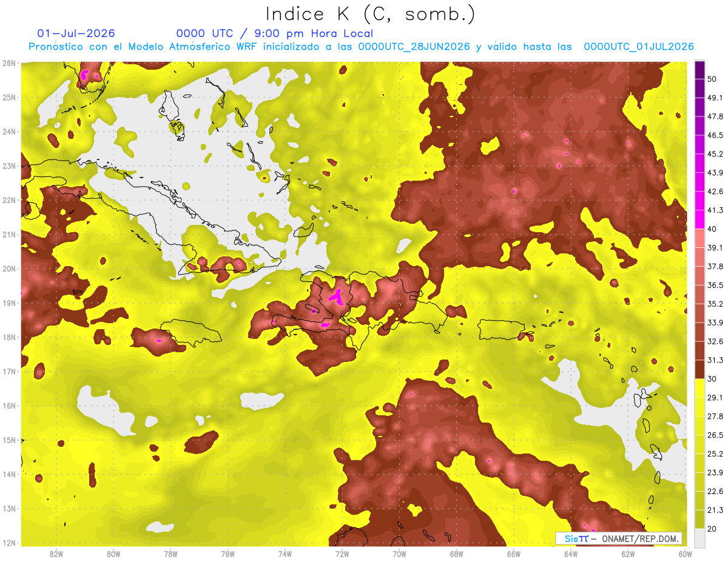Click the color bar value 31.3
This screenshot has height=562, width=728.
(715, 360)
